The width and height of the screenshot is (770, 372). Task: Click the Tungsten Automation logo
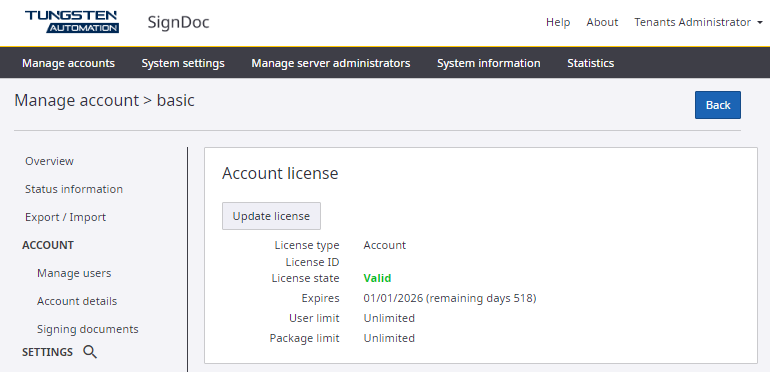pyautogui.click(x=72, y=22)
